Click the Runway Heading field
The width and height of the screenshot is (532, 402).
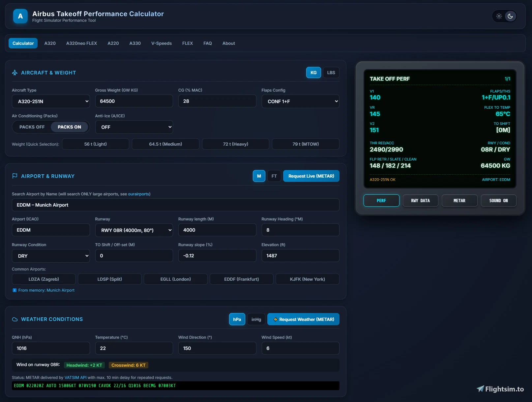click(x=300, y=230)
